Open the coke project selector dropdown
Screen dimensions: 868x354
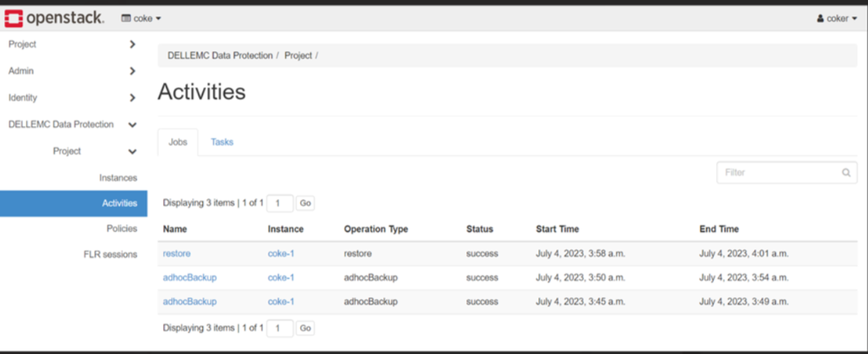141,19
